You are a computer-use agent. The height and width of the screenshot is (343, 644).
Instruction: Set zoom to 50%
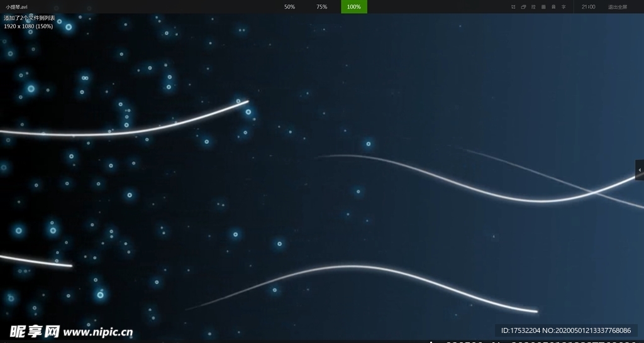(289, 7)
